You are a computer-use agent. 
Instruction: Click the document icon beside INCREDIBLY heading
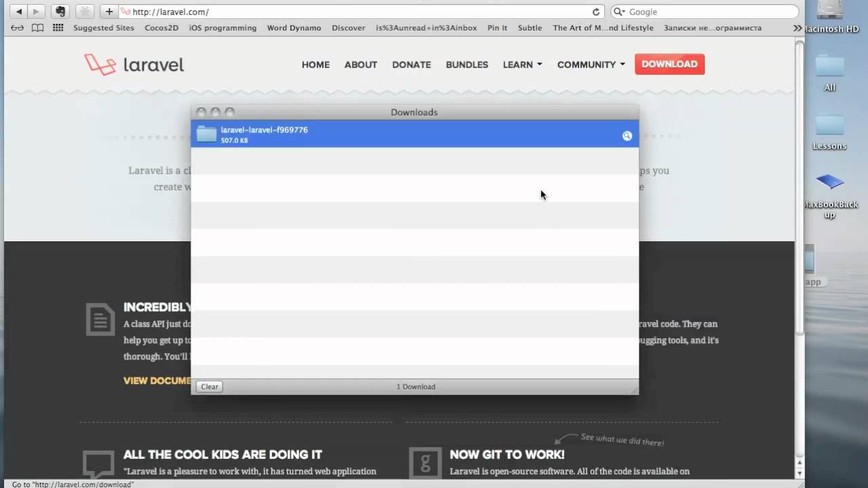100,319
